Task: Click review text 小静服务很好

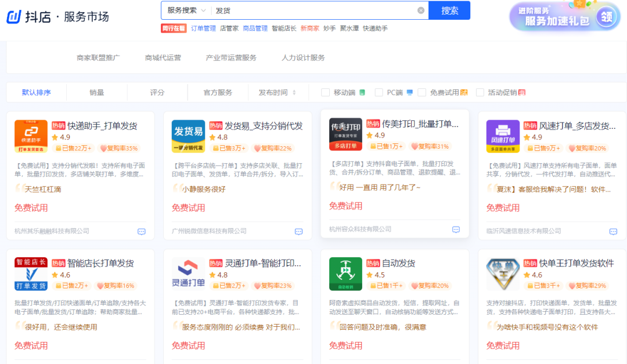Action: [x=204, y=189]
